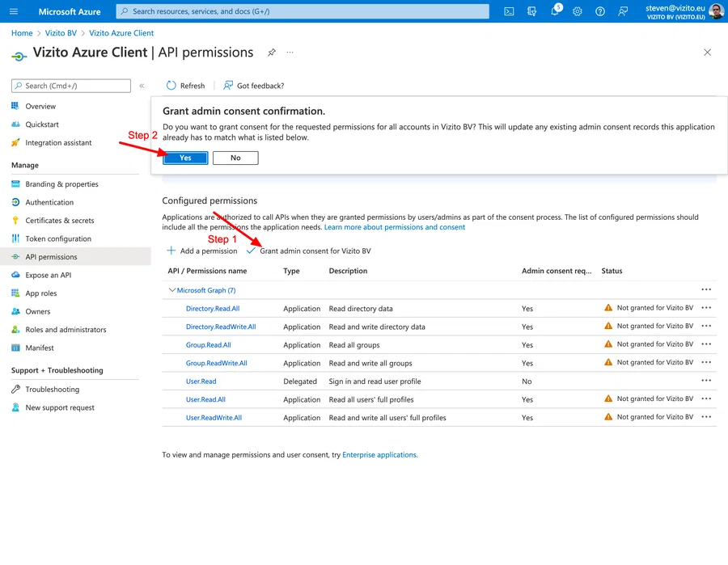Toggle the portal hamburger menu

(11, 11)
